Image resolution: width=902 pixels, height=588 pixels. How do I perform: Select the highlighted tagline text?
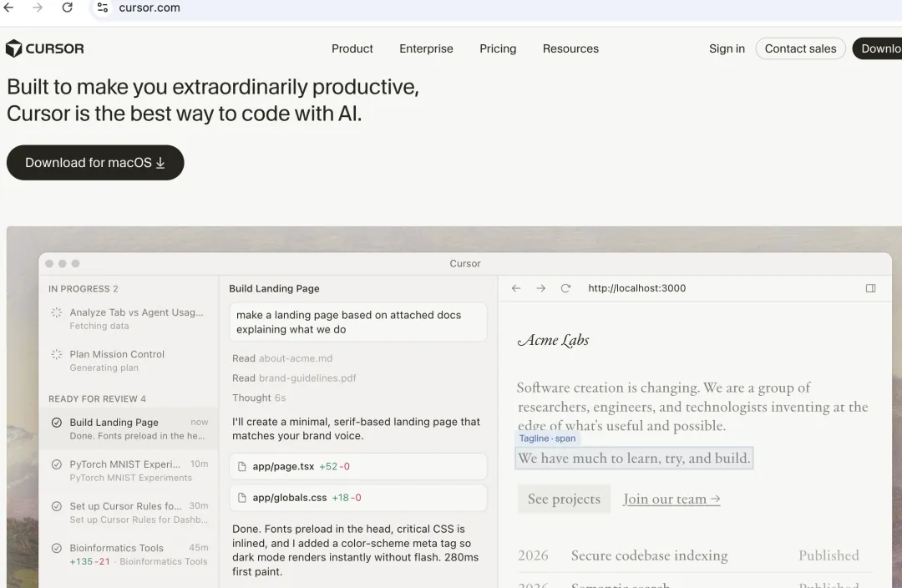(x=634, y=458)
